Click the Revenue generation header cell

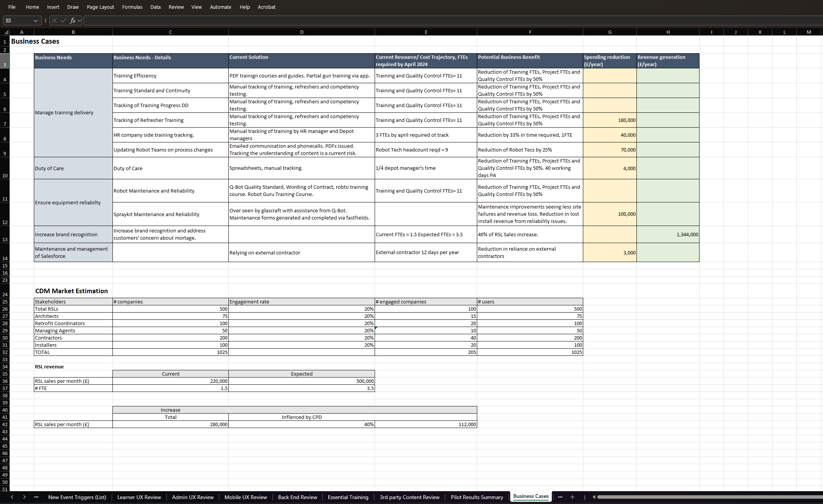pyautogui.click(x=668, y=61)
